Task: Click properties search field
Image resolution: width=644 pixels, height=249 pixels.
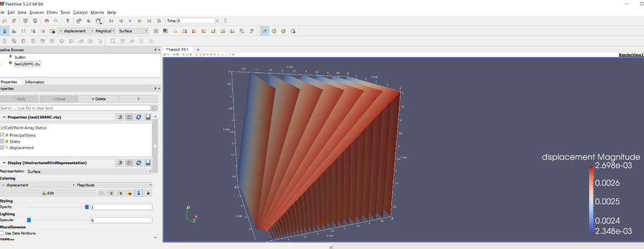Action: click(75, 108)
